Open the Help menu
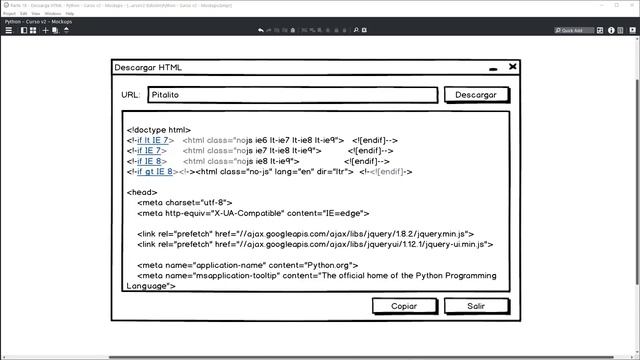640x360 pixels. coord(70,13)
